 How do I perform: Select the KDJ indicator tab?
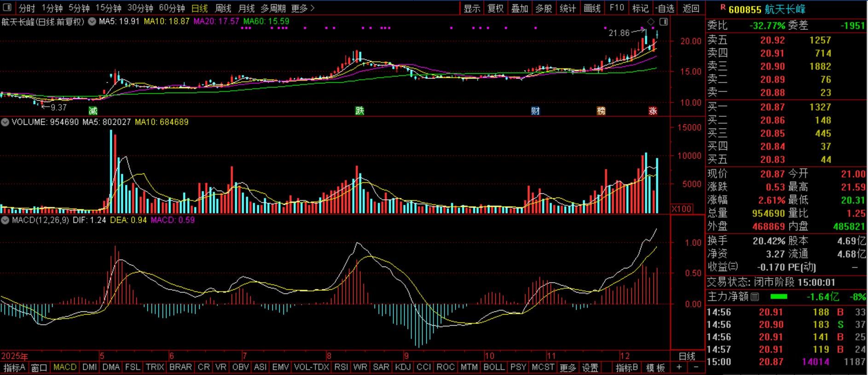[x=403, y=367]
